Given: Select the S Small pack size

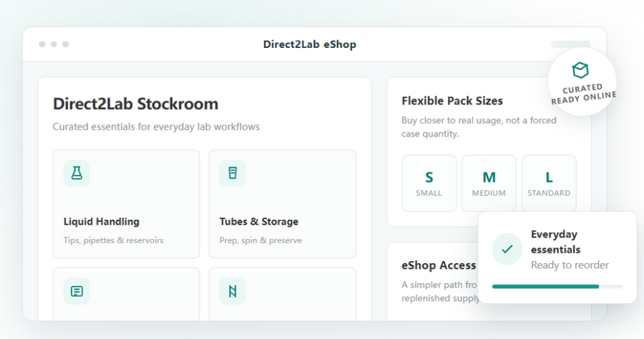Looking at the screenshot, I should pyautogui.click(x=429, y=183).
